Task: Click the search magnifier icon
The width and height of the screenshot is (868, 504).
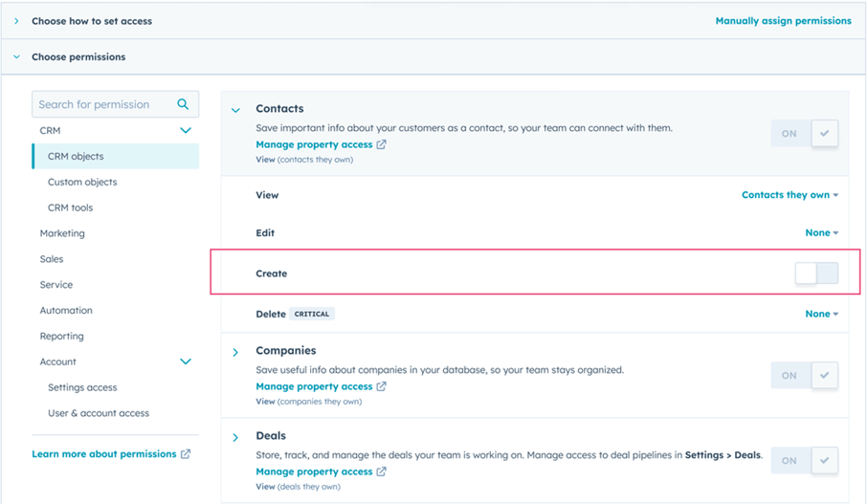Action: pos(183,104)
